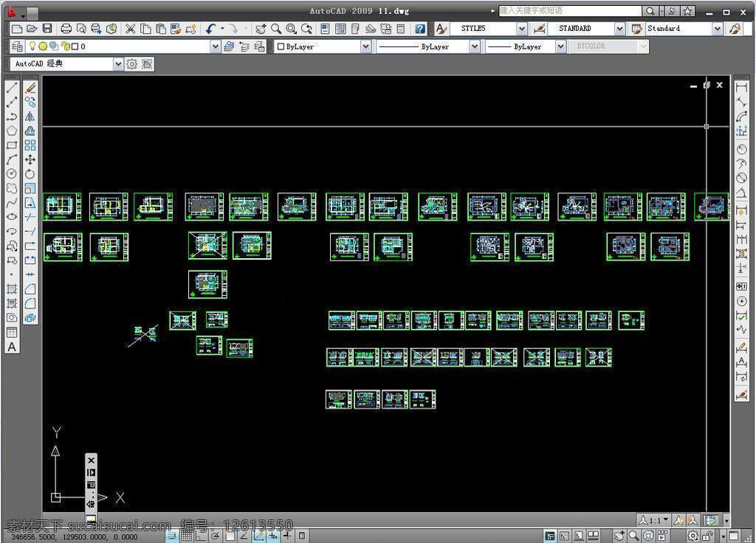Toggle layer 0 on/off lightbulb
The image size is (756, 543).
point(32,46)
